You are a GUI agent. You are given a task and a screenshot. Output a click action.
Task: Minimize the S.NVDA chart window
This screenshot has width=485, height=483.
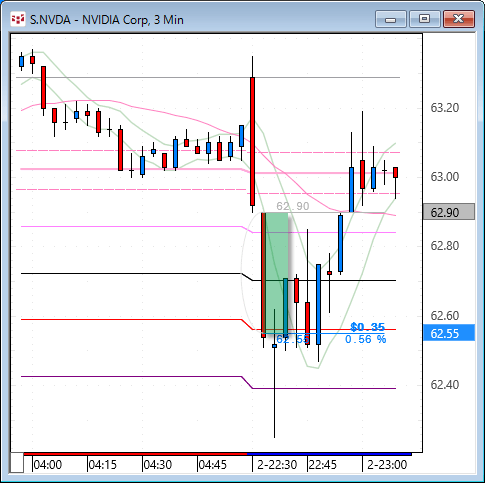click(390, 19)
